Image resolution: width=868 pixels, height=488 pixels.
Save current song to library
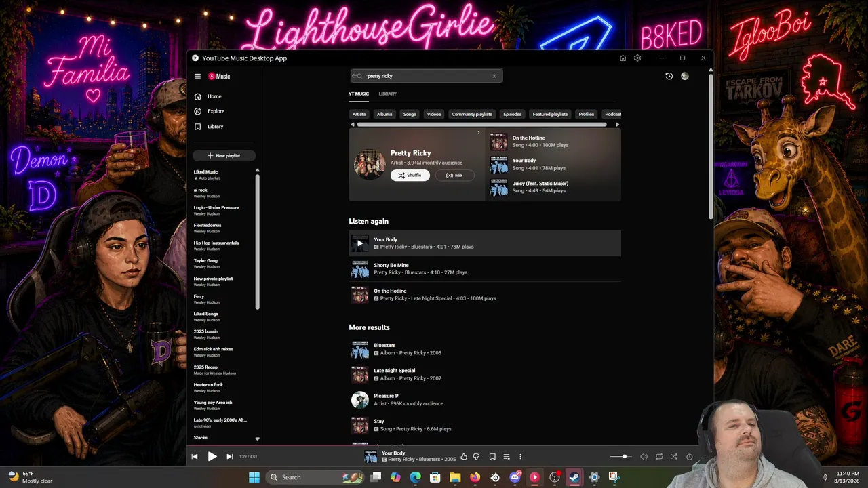point(492,457)
